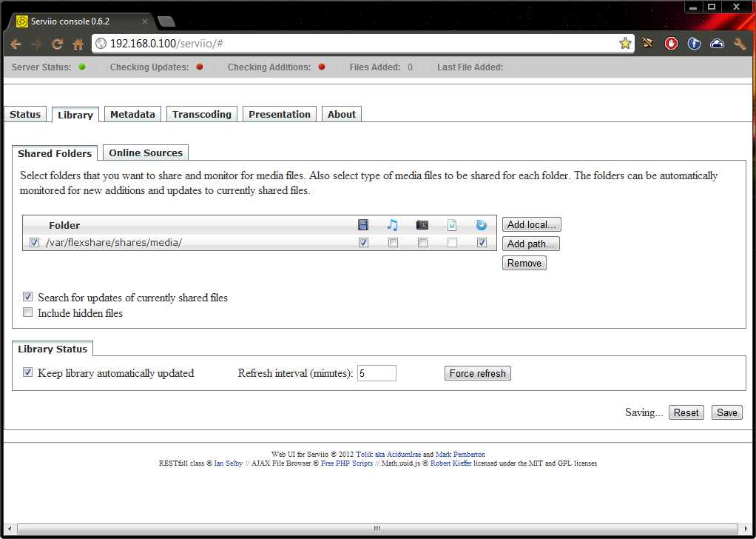Click the blue refresh arrow column icon

(482, 225)
